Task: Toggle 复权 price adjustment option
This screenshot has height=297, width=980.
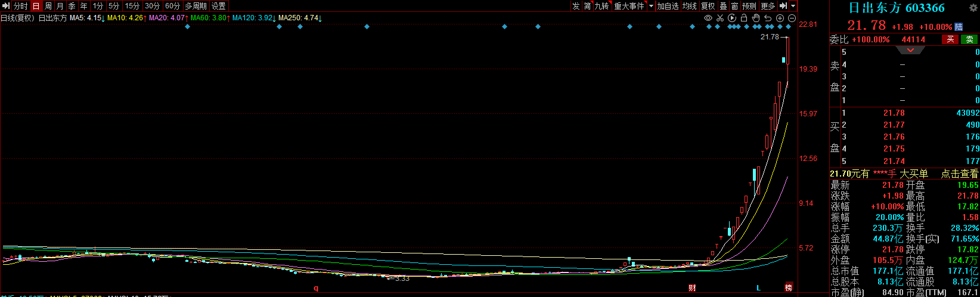Action: pyautogui.click(x=708, y=6)
